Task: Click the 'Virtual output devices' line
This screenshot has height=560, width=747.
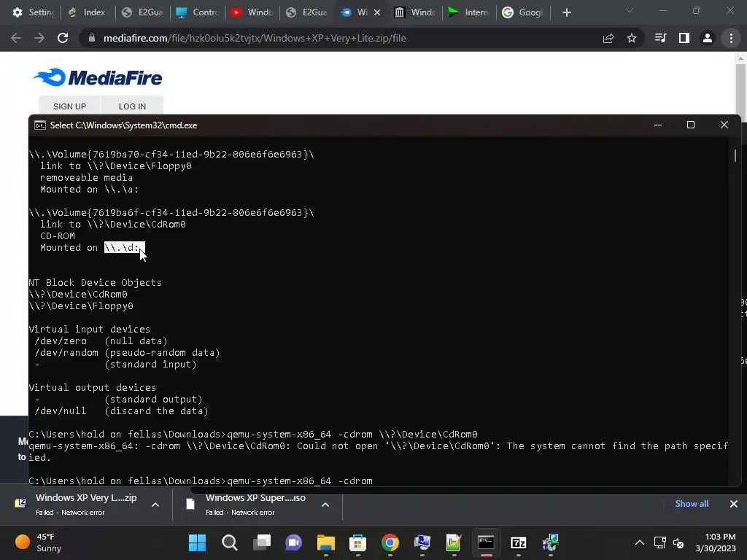Action: click(x=93, y=388)
